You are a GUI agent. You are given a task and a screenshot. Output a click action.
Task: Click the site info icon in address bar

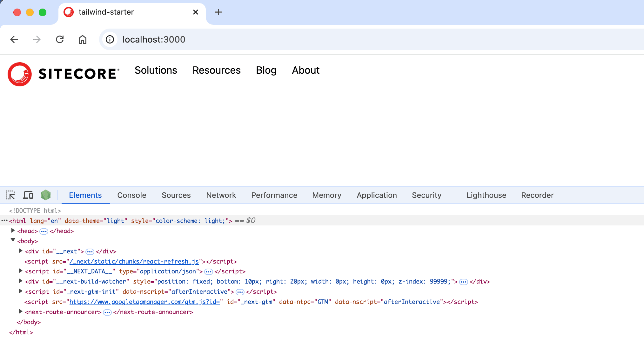[110, 39]
